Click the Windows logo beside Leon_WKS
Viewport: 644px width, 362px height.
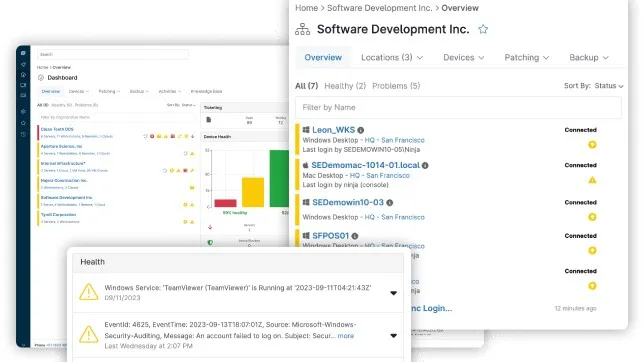coord(306,130)
